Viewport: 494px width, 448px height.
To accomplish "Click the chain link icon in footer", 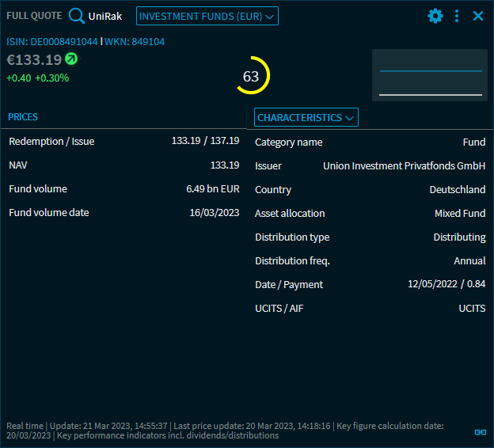I will tap(479, 432).
